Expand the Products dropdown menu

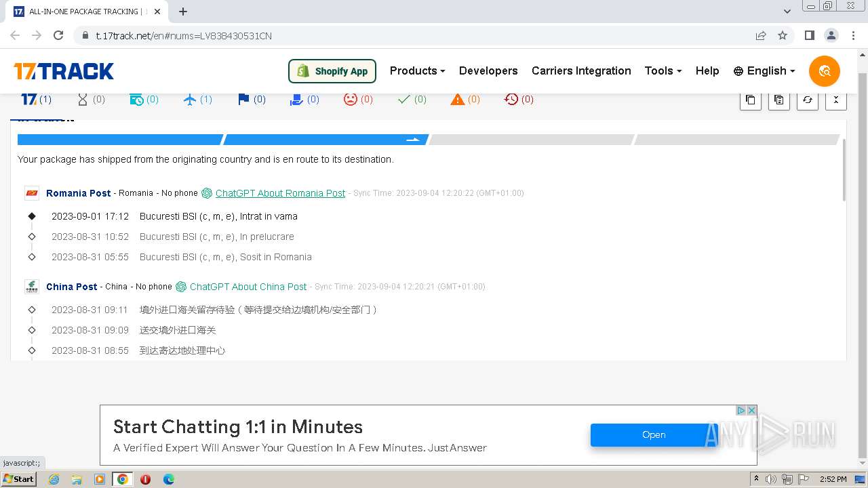tap(417, 70)
